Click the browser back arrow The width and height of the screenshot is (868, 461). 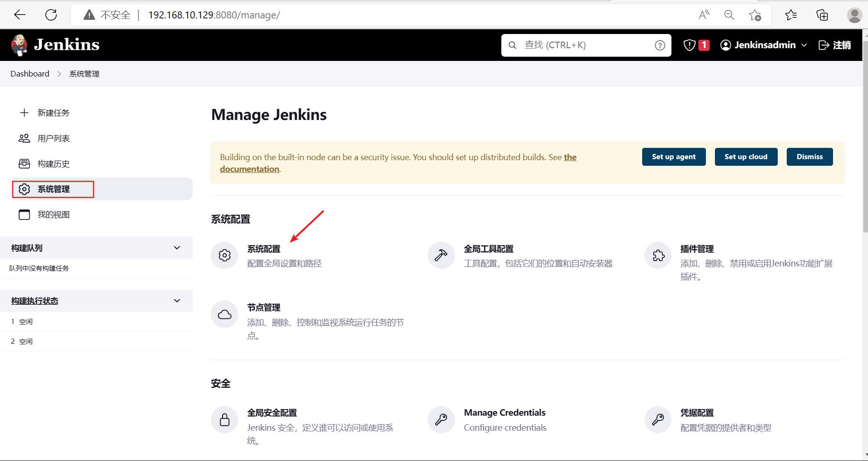click(x=20, y=15)
